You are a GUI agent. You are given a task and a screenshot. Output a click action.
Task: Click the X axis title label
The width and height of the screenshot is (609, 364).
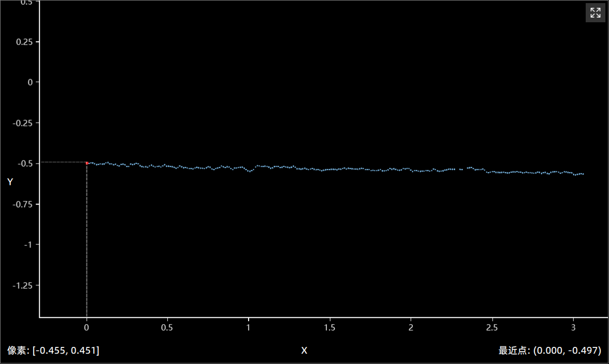(304, 351)
